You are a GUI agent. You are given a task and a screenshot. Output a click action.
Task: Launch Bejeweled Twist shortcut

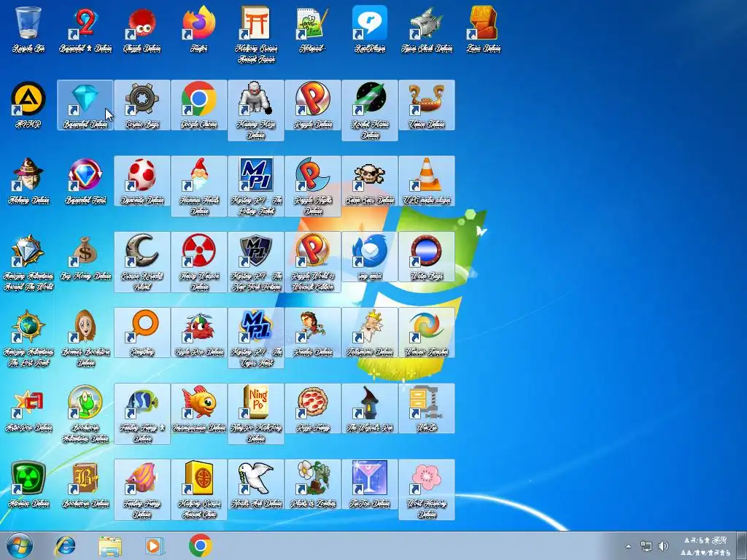point(85,181)
